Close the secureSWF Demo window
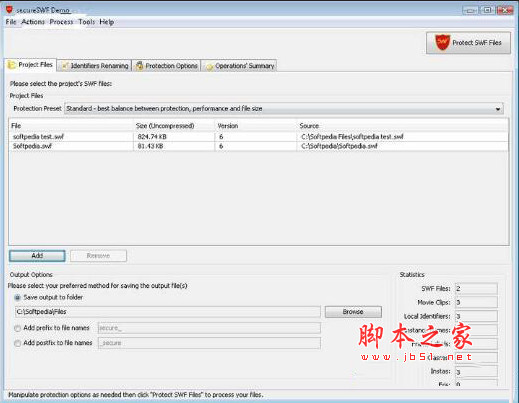 (505, 10)
